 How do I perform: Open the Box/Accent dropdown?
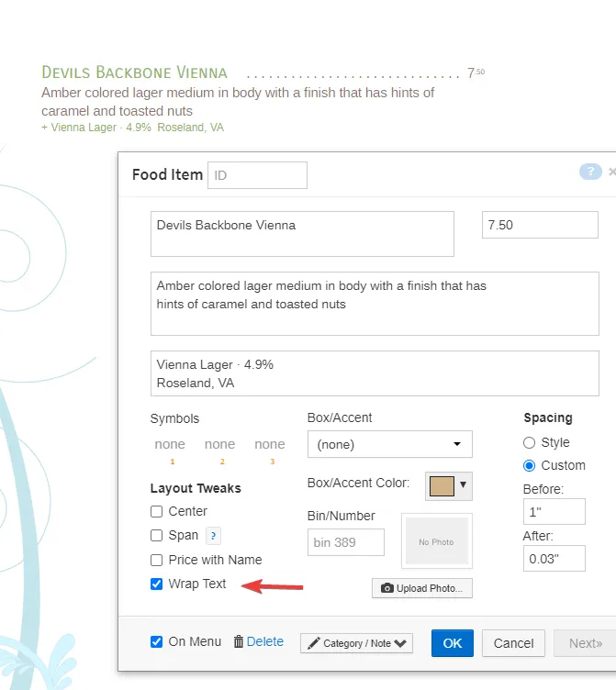(389, 444)
